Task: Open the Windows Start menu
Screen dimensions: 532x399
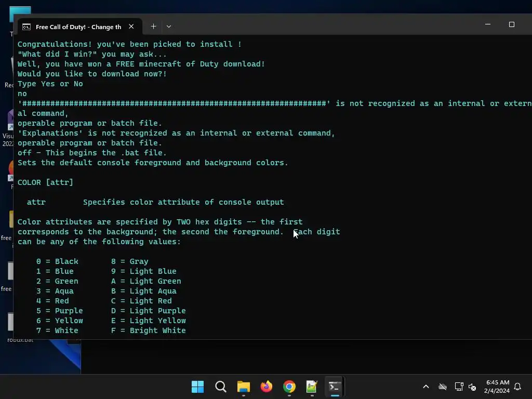Action: (197, 387)
